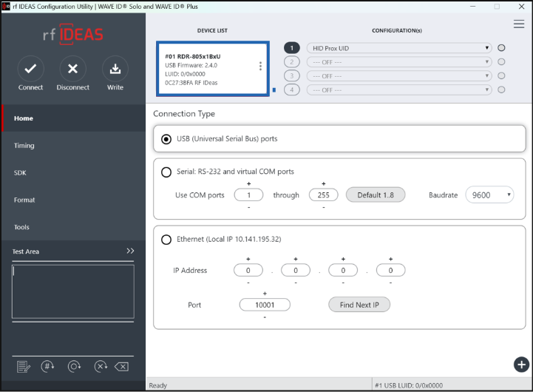Decrease ending COM port 255 with minus
Viewport: 533px width, 392px height.
click(324, 207)
